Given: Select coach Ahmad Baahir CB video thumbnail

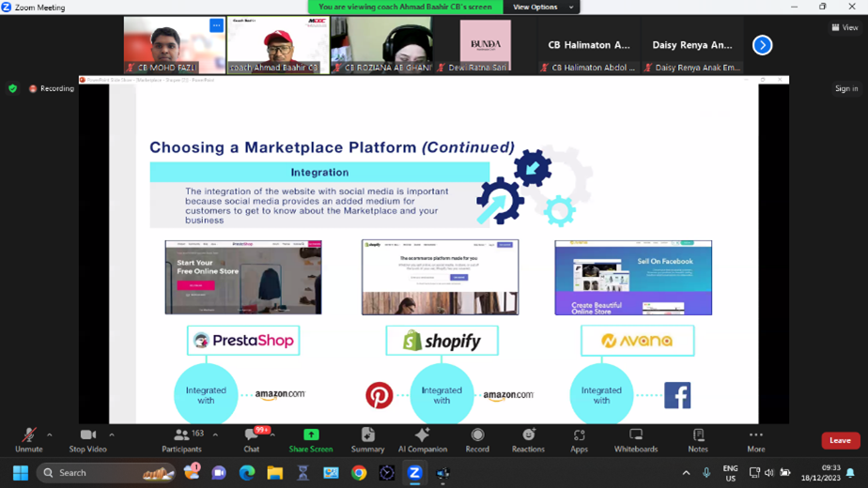Looking at the screenshot, I should click(x=278, y=45).
